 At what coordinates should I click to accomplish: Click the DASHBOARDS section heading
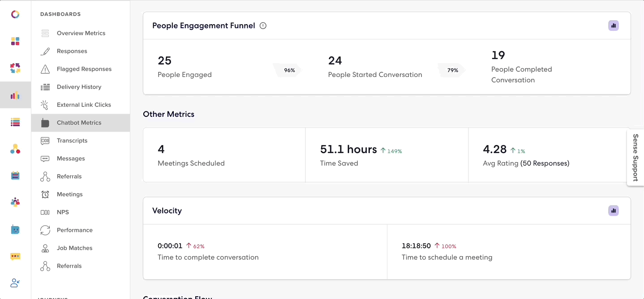tap(60, 14)
